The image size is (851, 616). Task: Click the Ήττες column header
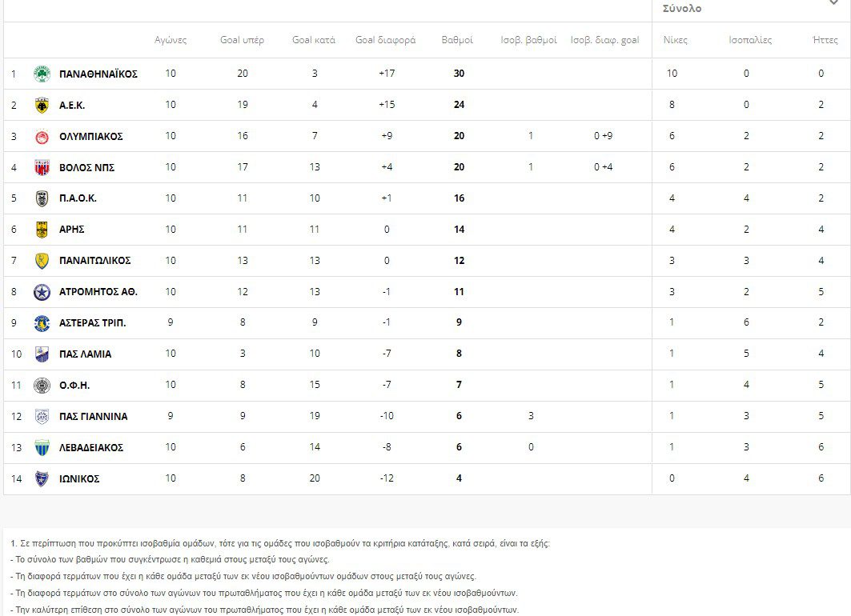pyautogui.click(x=825, y=40)
